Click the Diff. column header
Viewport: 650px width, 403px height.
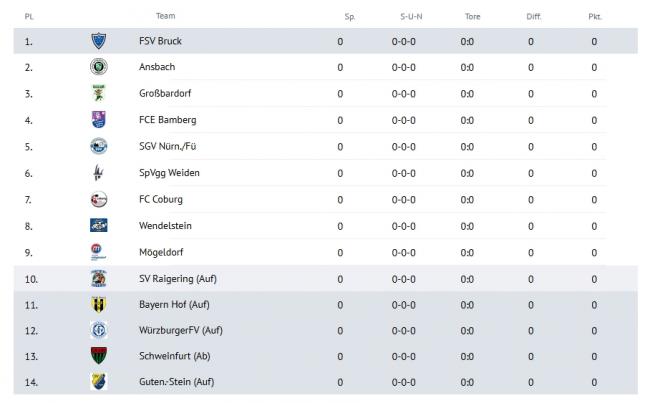click(534, 17)
